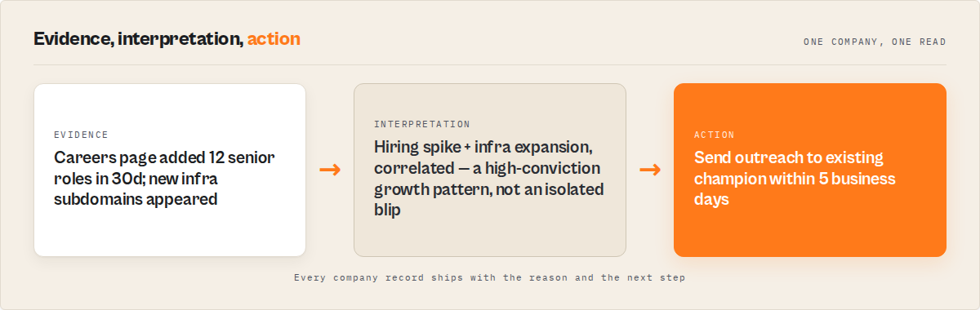Click the ACTION label in orange card
The image size is (980, 310).
[x=715, y=135]
